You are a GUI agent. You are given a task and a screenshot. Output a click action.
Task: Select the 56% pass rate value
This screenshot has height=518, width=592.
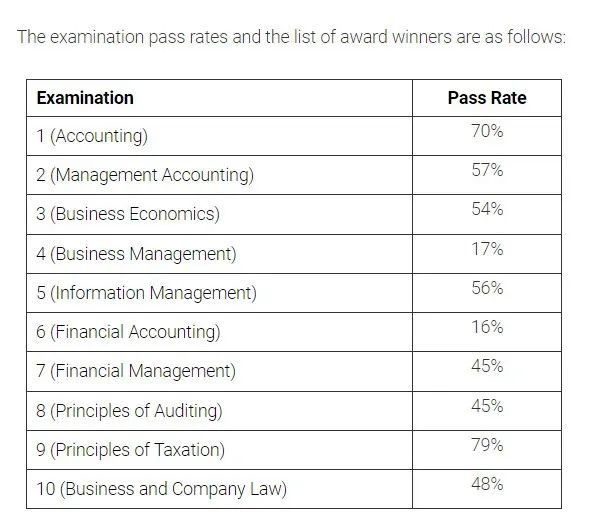pyautogui.click(x=487, y=288)
